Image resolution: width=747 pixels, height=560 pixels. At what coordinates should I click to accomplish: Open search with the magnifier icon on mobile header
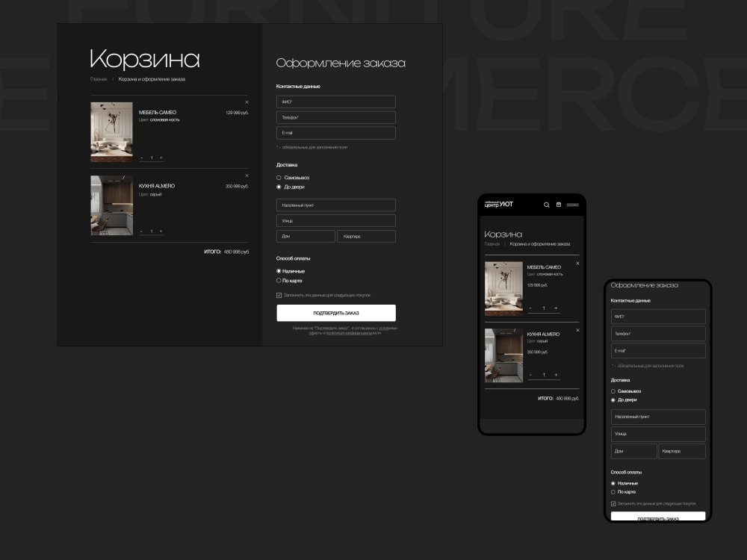[x=546, y=204]
